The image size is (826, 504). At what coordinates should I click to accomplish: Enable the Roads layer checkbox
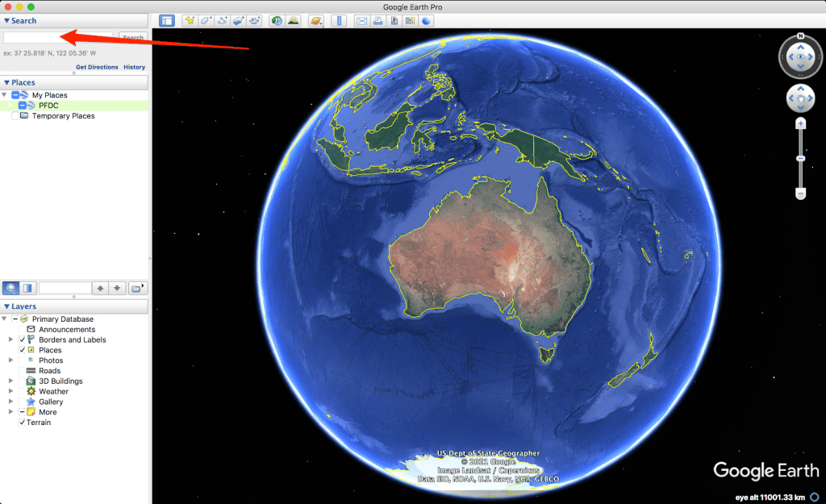(x=22, y=371)
